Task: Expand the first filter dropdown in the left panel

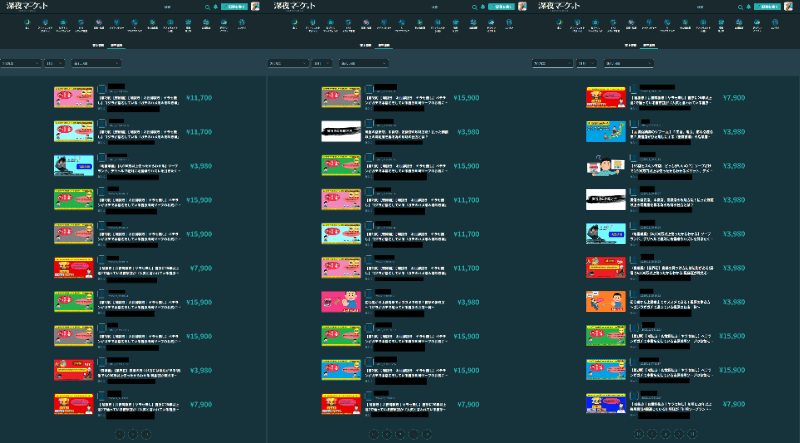Action: click(x=20, y=63)
